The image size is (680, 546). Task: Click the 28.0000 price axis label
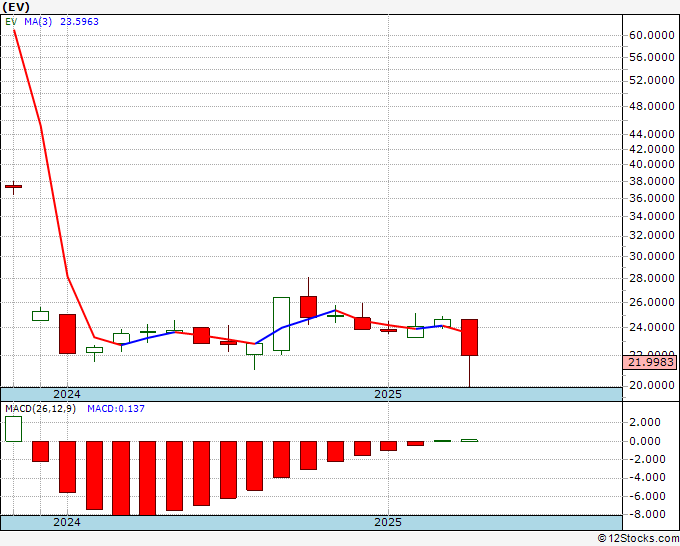pyautogui.click(x=651, y=278)
